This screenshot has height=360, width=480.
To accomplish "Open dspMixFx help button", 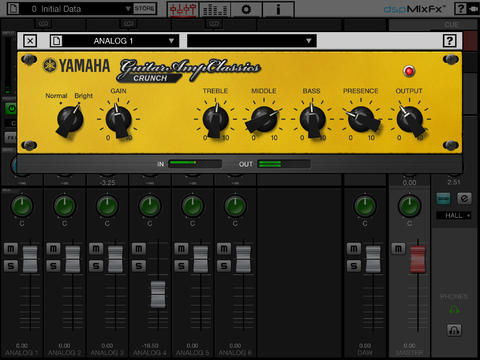I will 460,9.
